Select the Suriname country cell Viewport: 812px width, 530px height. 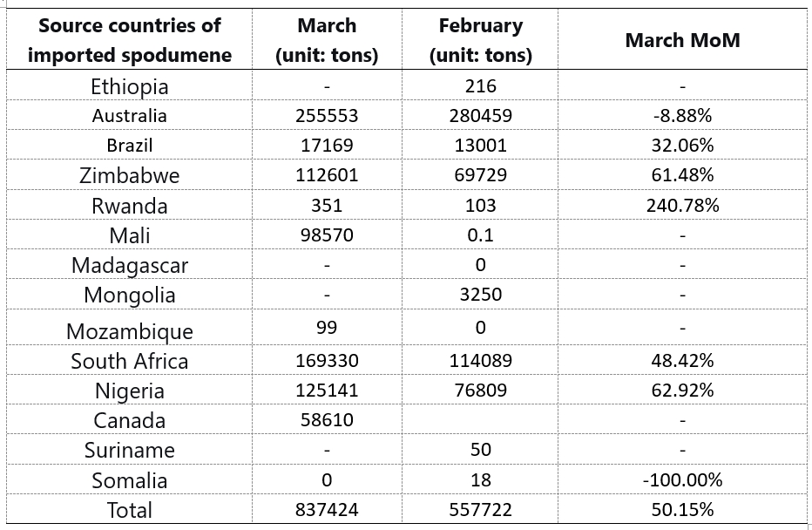tap(130, 450)
